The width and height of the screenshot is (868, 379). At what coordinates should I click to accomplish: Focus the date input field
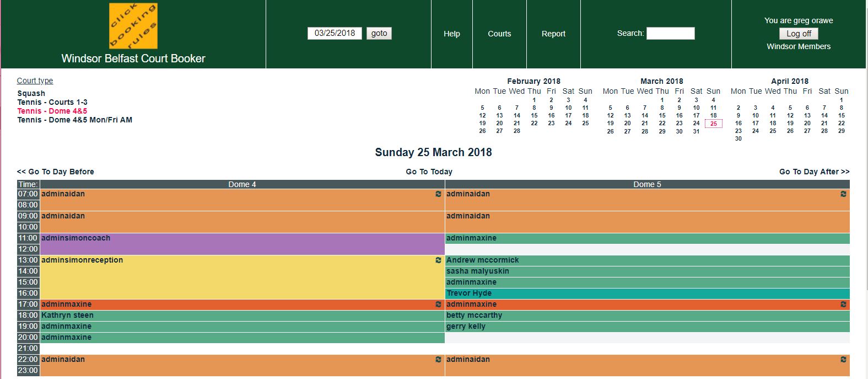tap(335, 33)
